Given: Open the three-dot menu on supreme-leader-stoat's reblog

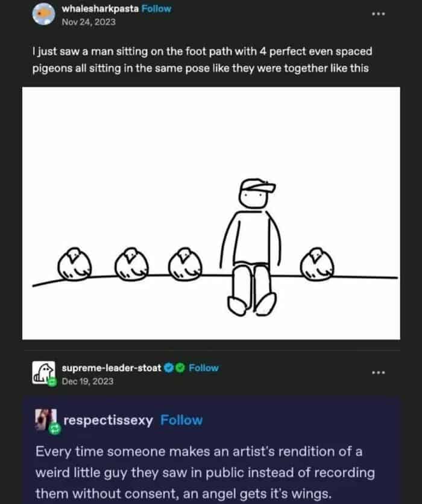Looking at the screenshot, I should pyautogui.click(x=378, y=372).
